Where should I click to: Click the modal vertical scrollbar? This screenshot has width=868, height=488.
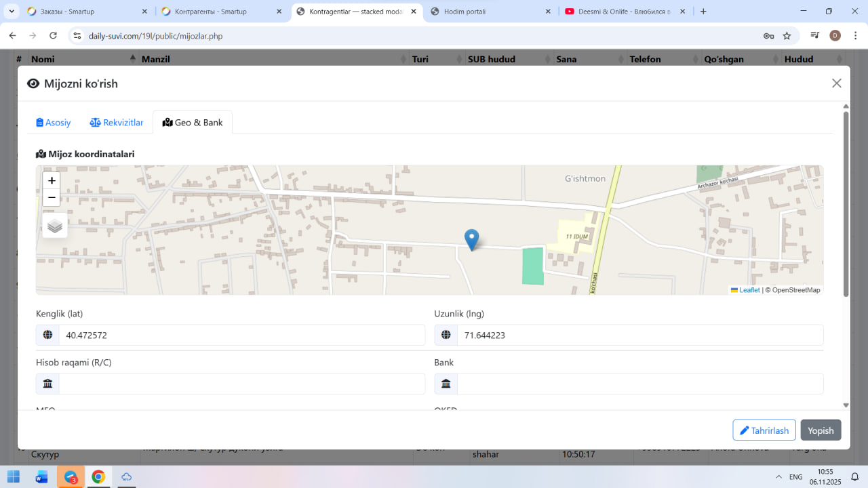846,203
